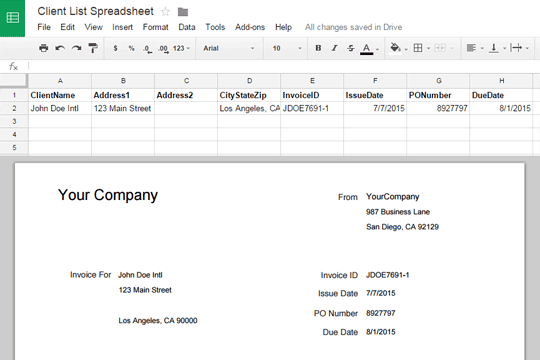Expand the Arial font dropdown
This screenshot has height=360, width=540.
point(229,48)
